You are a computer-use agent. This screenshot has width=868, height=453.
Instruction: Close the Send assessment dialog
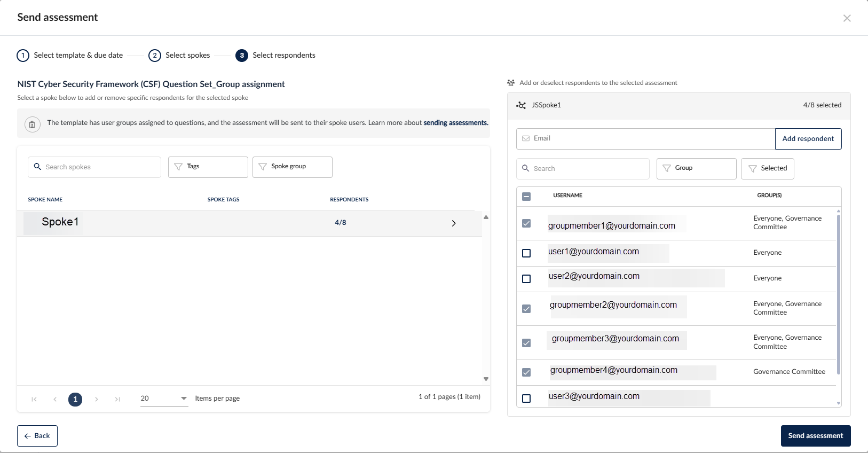[x=847, y=18]
